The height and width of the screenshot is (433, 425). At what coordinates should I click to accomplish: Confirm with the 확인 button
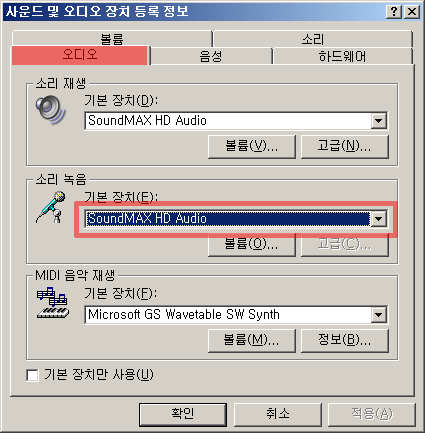click(x=183, y=414)
